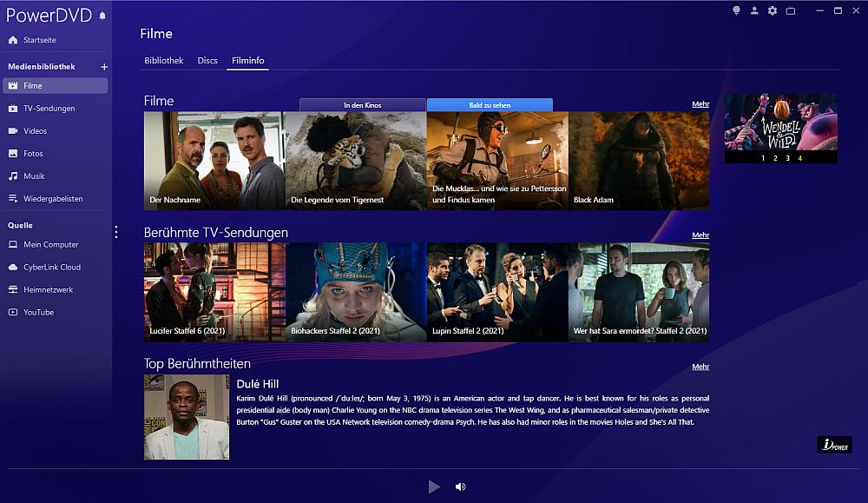Select banner page 4

tap(799, 158)
